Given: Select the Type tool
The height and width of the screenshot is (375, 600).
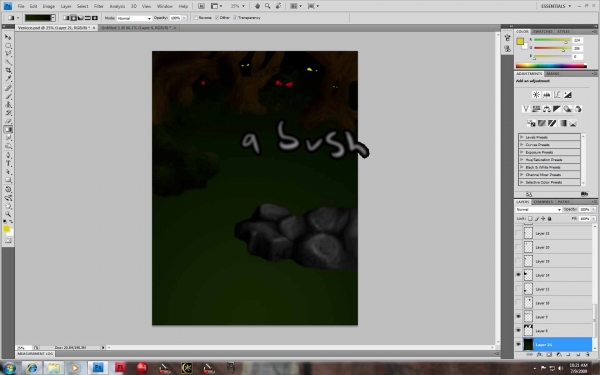Looking at the screenshot, I should point(8,163).
